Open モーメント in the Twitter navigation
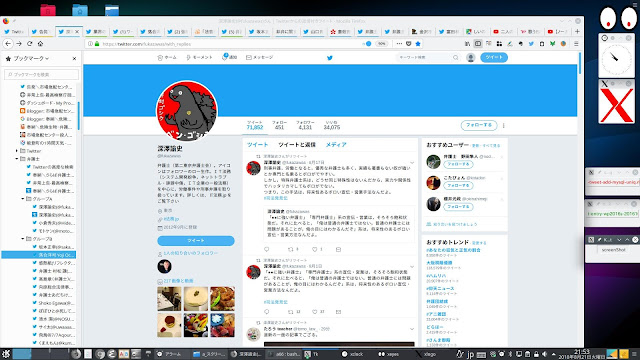This screenshot has width=640, height=360. point(199,58)
